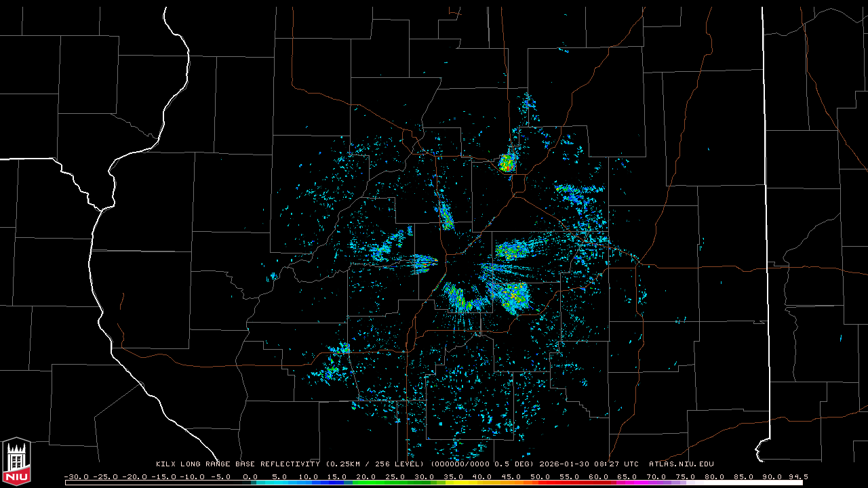The image size is (868, 488).
Task: Click the strongest red-cored echo north of the radar
Action: pyautogui.click(x=506, y=163)
